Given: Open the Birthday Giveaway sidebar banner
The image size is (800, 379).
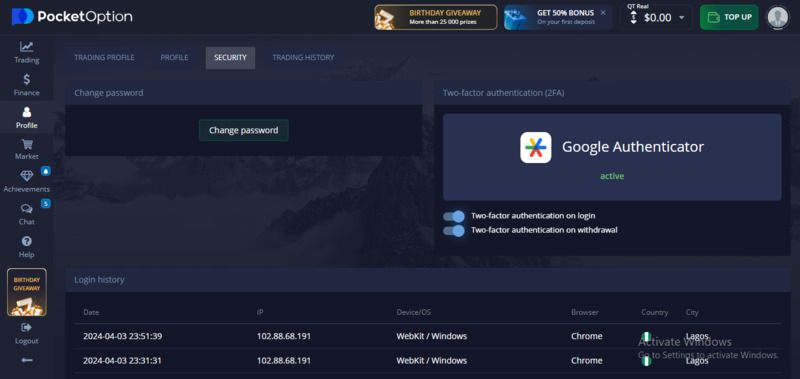Looking at the screenshot, I should click(x=27, y=292).
